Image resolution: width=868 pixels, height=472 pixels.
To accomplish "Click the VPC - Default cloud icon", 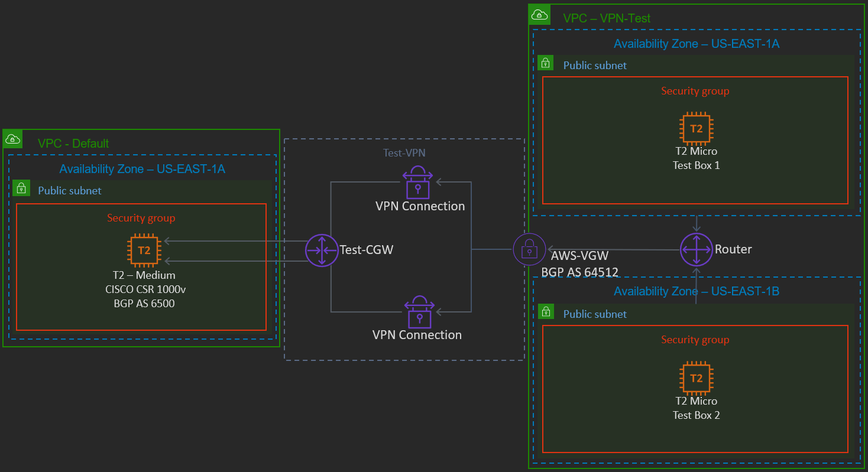I will click(12, 139).
